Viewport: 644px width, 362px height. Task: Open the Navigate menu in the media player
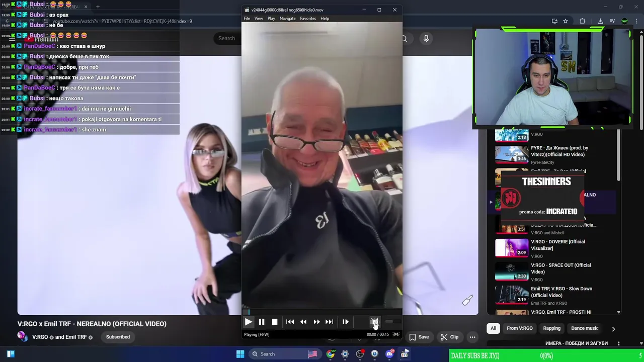[x=288, y=19]
